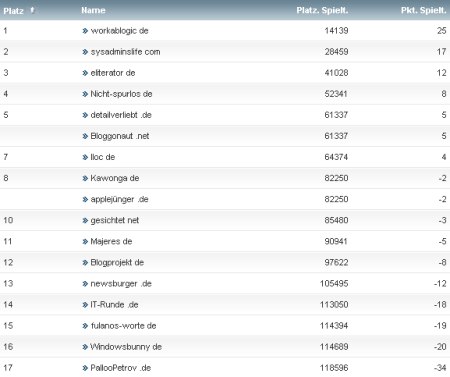
Task: Click arrow icon beside workablogic de
Action: tap(85, 31)
